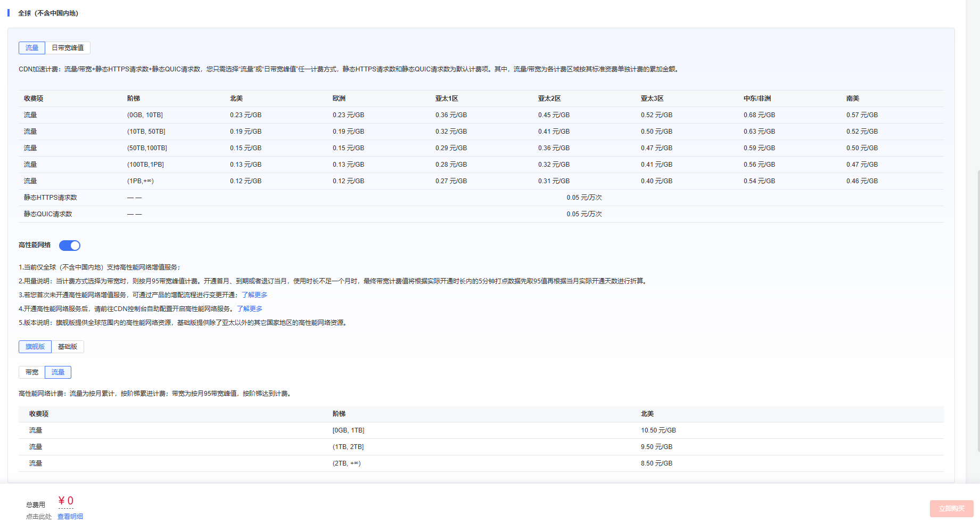Switch to the 基础版 edition tab
Image resolution: width=980 pixels, height=530 pixels.
pyautogui.click(x=68, y=347)
